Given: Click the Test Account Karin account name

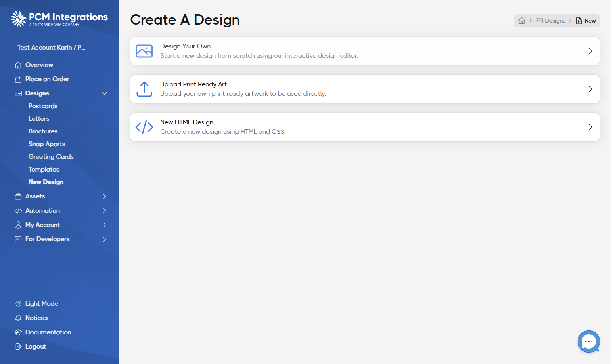Looking at the screenshot, I should [x=51, y=48].
